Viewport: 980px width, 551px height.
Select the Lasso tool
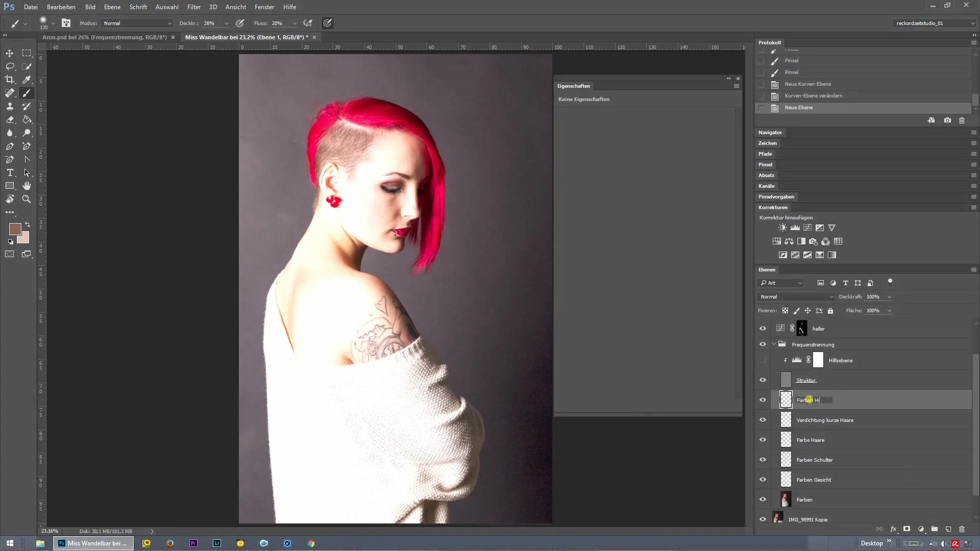coord(10,66)
